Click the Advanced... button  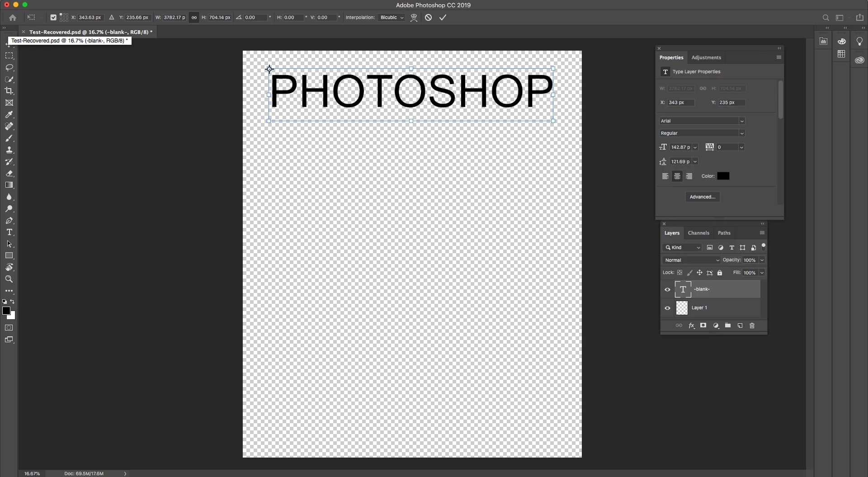pyautogui.click(x=703, y=197)
